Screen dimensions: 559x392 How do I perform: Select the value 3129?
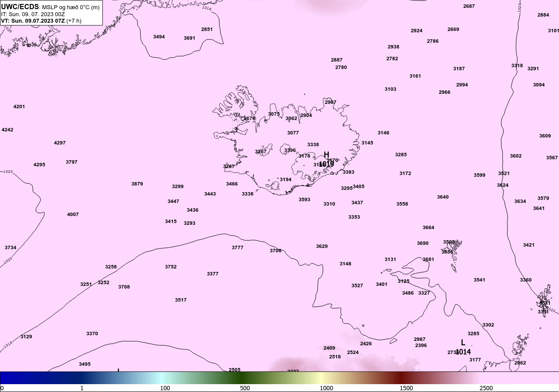pyautogui.click(x=26, y=337)
